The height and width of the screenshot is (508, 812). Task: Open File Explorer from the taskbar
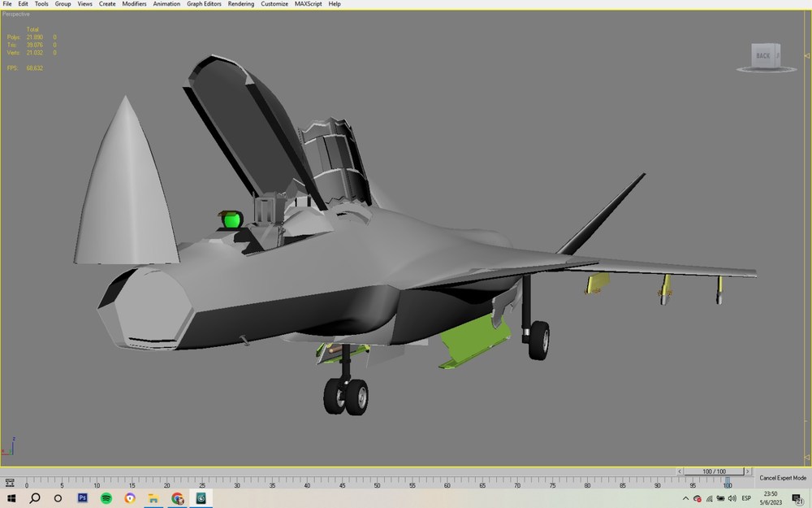pos(153,499)
